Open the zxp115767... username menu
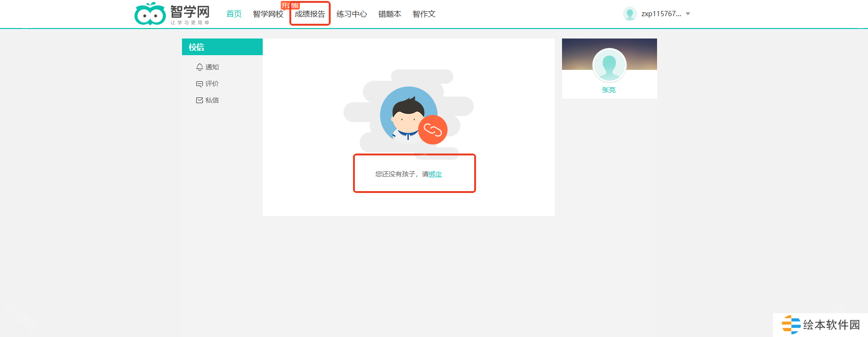The height and width of the screenshot is (337, 868). [x=661, y=14]
